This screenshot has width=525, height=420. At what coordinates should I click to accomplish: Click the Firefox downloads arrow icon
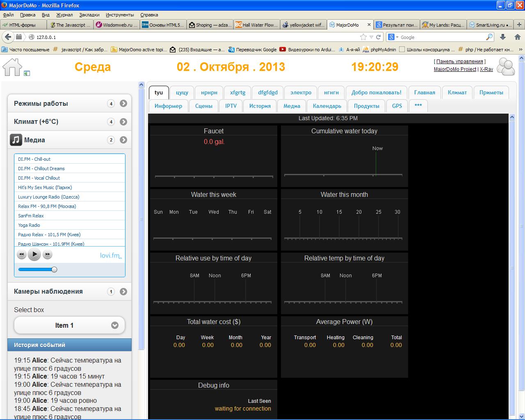click(x=503, y=37)
